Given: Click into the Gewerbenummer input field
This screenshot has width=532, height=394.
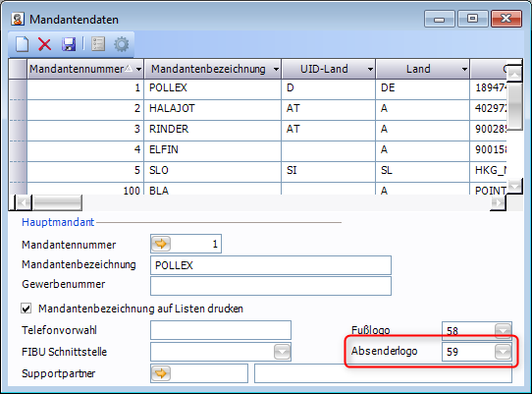Looking at the screenshot, I should [271, 286].
